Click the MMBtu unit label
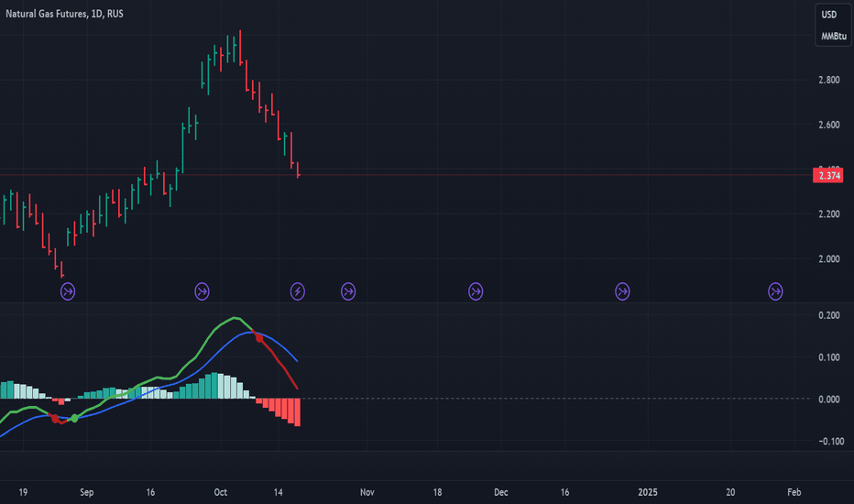Image resolution: width=854 pixels, height=504 pixels. point(834,36)
